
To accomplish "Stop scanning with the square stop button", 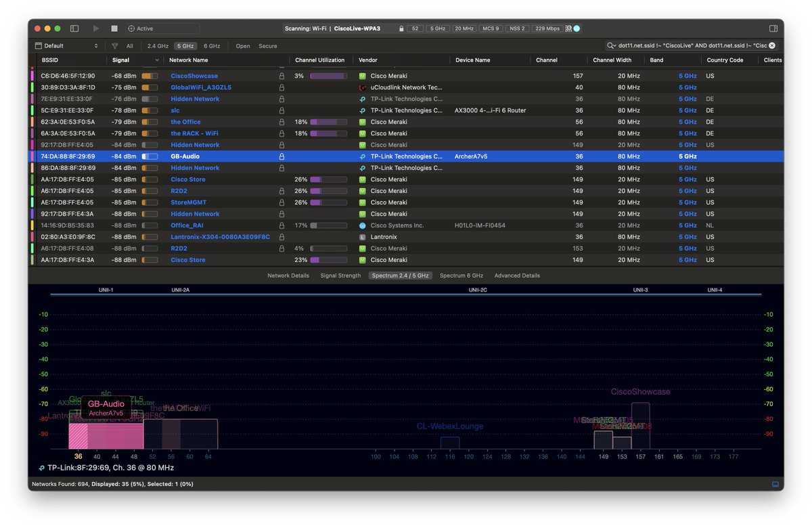I will [x=114, y=28].
